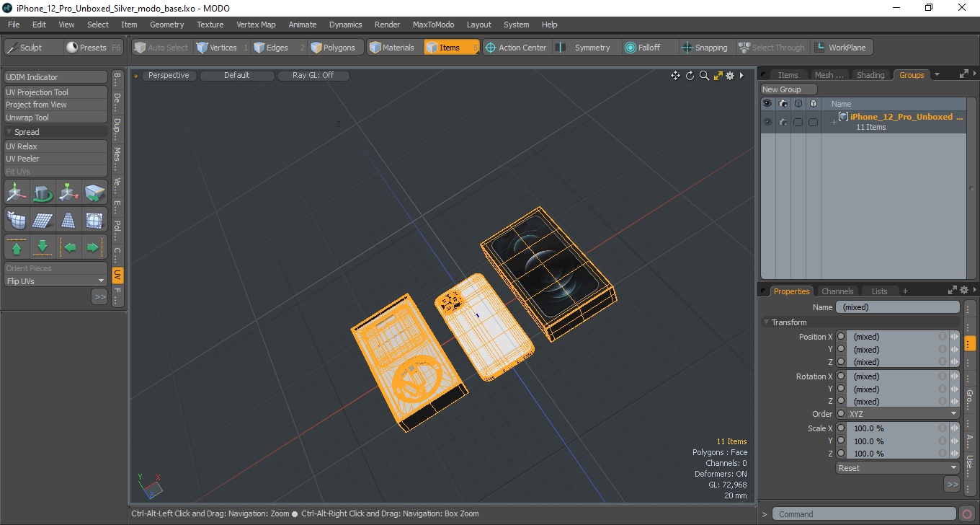Image resolution: width=980 pixels, height=525 pixels.
Task: Click the Name field showing (mixed)
Action: [x=897, y=307]
